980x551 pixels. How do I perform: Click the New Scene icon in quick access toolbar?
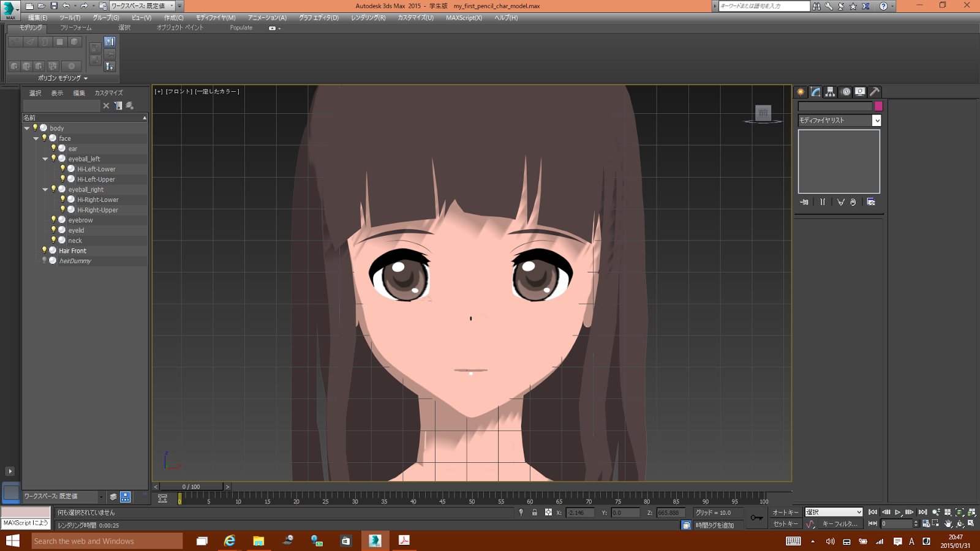(29, 6)
